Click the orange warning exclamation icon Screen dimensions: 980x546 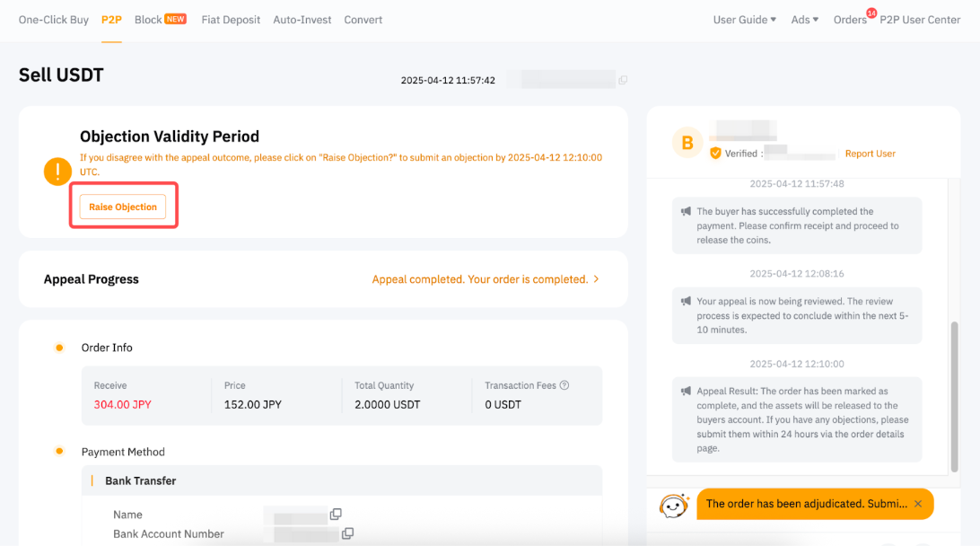tap(58, 172)
